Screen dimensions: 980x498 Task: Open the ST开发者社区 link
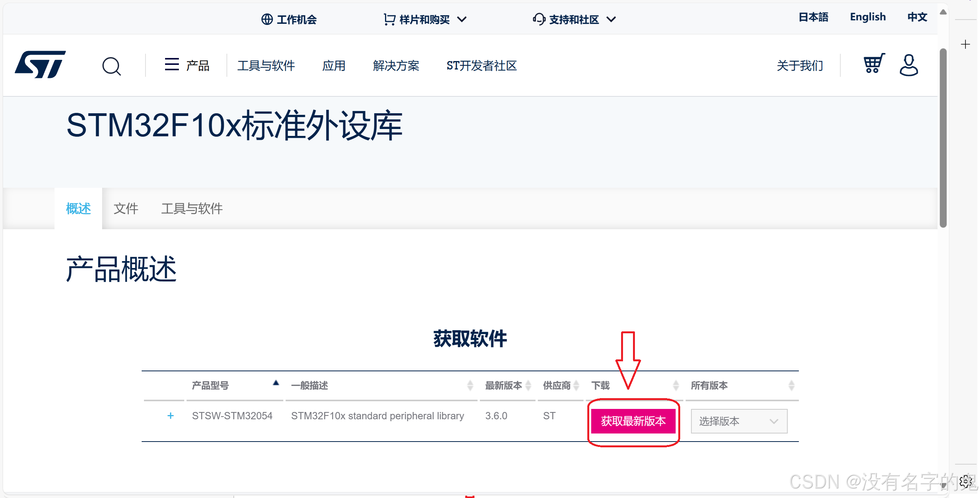coord(481,66)
